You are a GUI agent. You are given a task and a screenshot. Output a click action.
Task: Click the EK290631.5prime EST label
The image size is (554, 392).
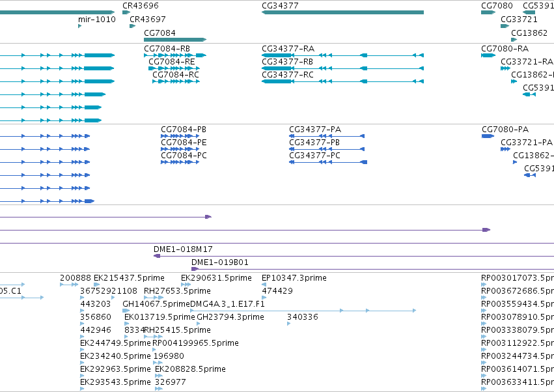(216, 278)
